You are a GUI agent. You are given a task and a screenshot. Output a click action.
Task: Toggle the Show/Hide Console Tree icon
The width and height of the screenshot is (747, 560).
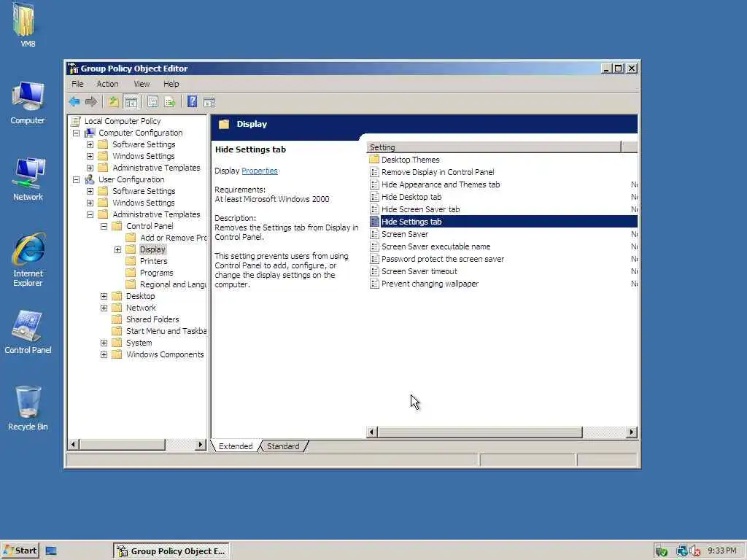point(131,102)
